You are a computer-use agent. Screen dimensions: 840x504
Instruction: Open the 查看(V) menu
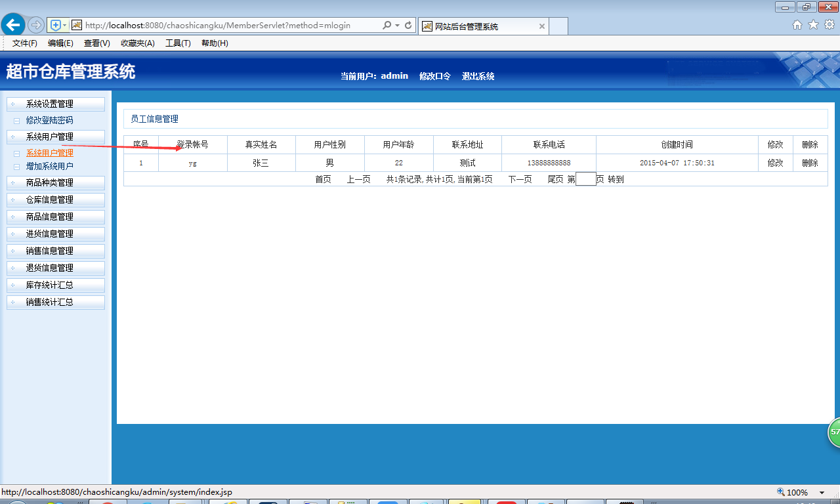coord(96,43)
